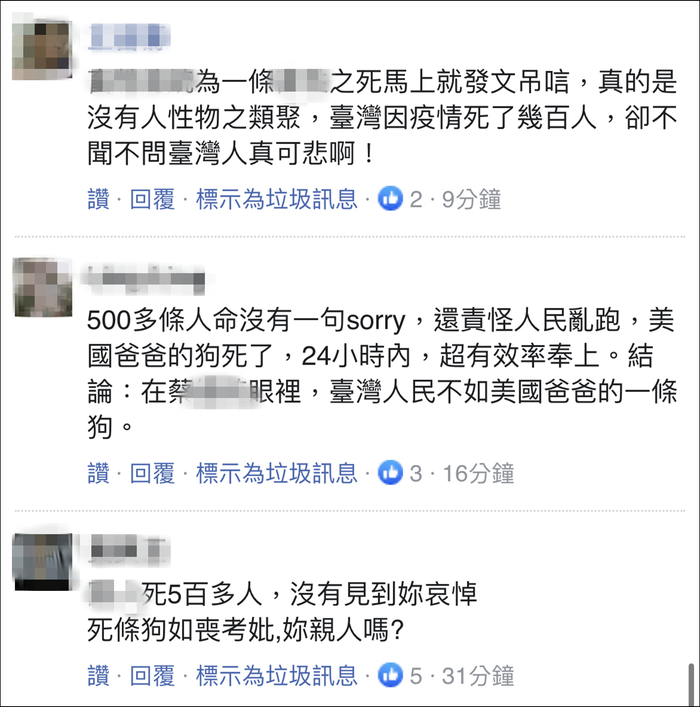The image size is (700, 707).
Task: Select 回覆 under the sorry comment
Action: click(x=152, y=473)
